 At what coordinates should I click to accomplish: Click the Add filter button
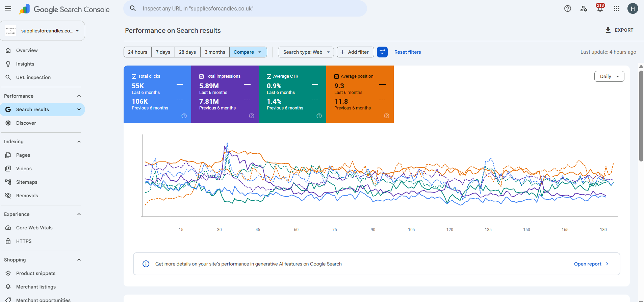click(355, 52)
